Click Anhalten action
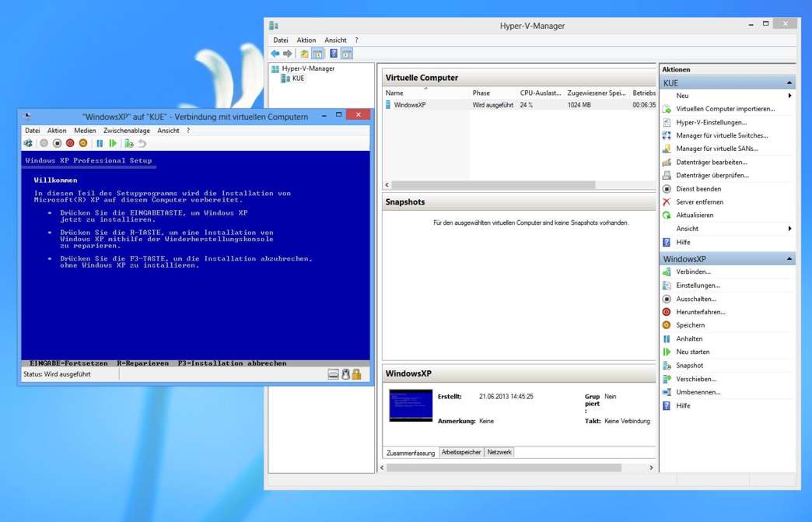Image resolution: width=812 pixels, height=522 pixels. [689, 338]
